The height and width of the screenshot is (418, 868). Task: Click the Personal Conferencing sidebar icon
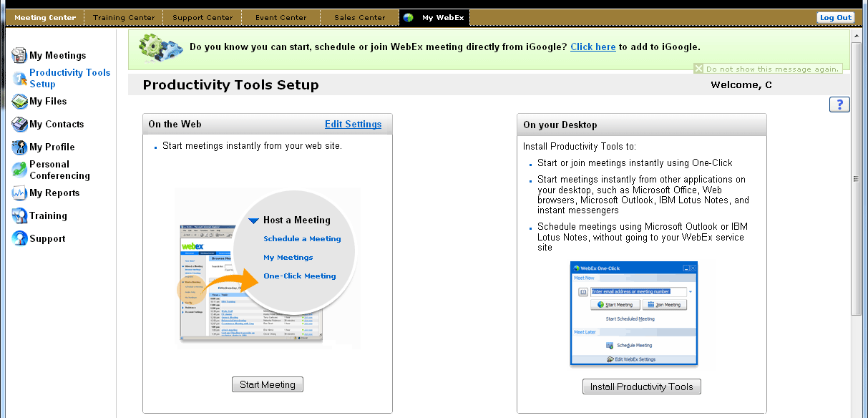click(19, 170)
